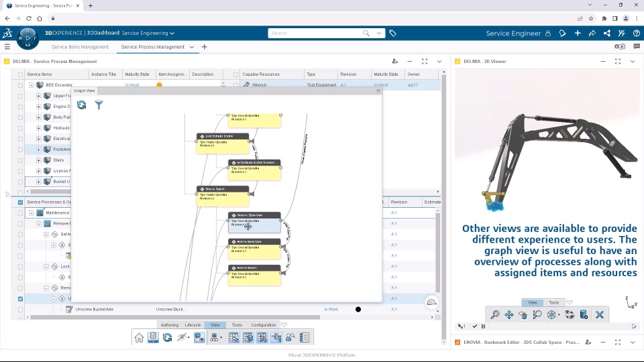Click the Service Engineer role label
Image resolution: width=644 pixels, height=362 pixels.
point(513,34)
